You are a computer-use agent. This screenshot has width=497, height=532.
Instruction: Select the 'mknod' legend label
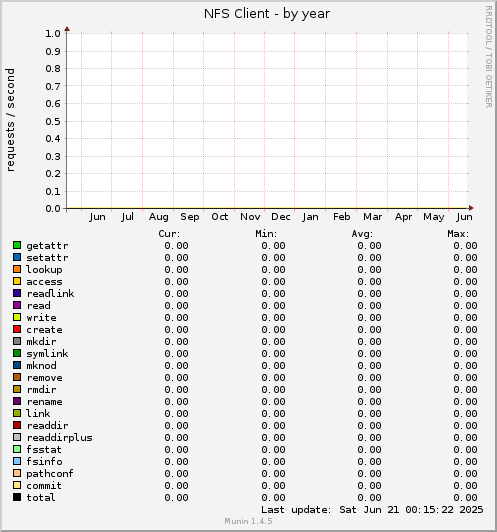point(41,365)
